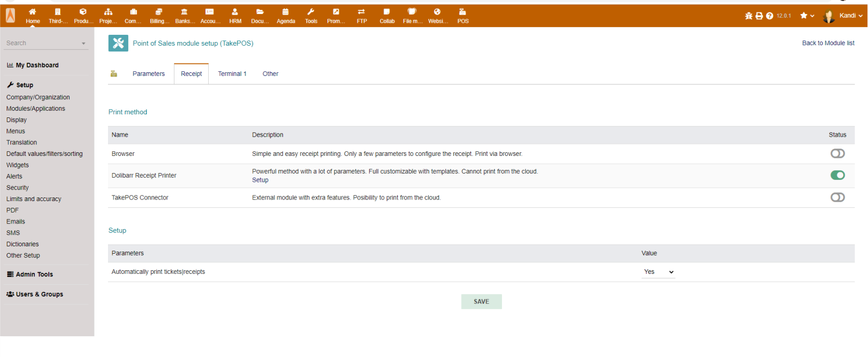The image size is (868, 357).
Task: Enable the TakePOS Connector toggle
Action: (837, 197)
